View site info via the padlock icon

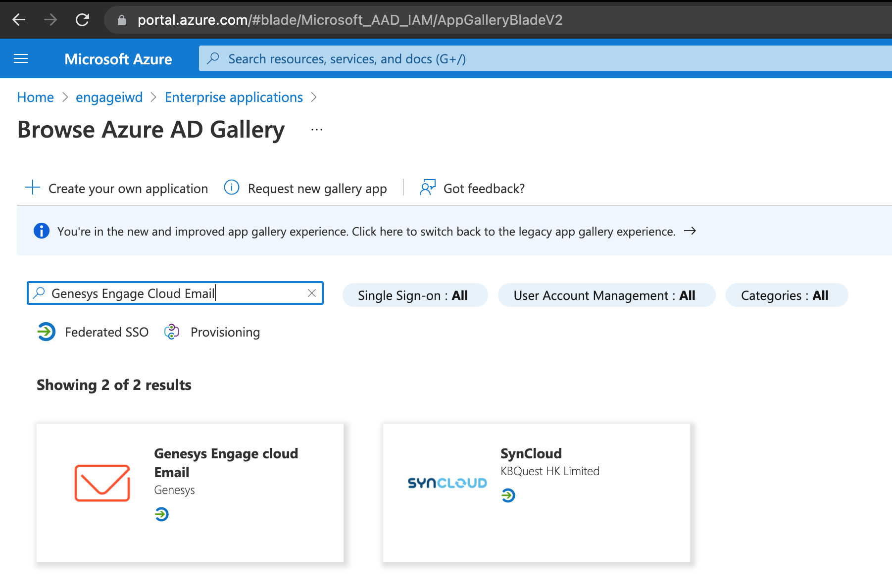(122, 20)
